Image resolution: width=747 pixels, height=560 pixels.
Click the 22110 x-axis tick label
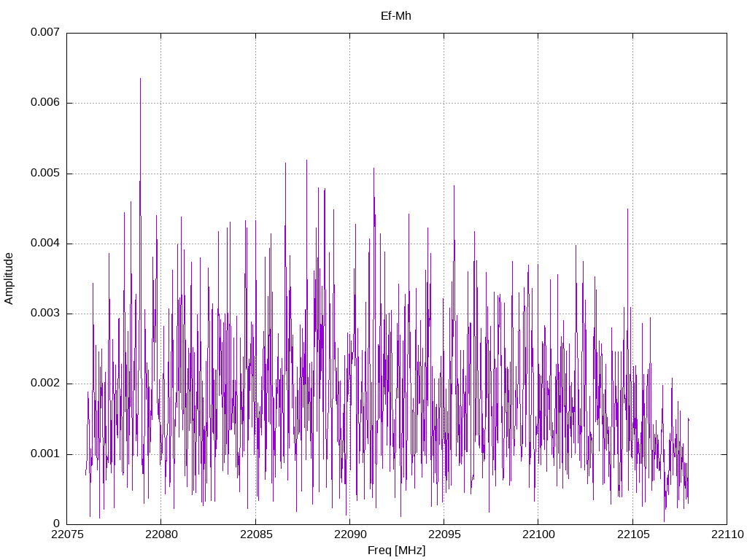(x=726, y=535)
